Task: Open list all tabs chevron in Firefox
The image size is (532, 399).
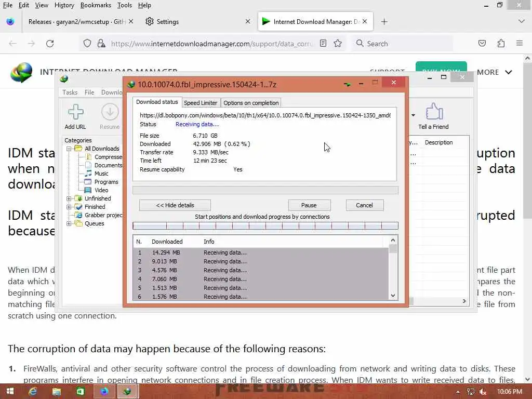Action: [522, 21]
